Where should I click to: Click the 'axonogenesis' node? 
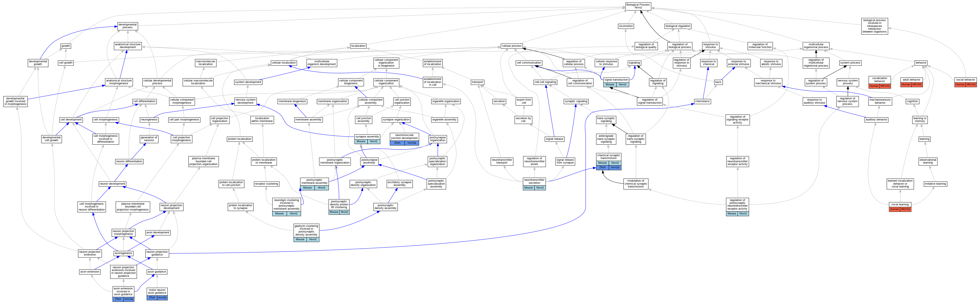[x=123, y=253]
